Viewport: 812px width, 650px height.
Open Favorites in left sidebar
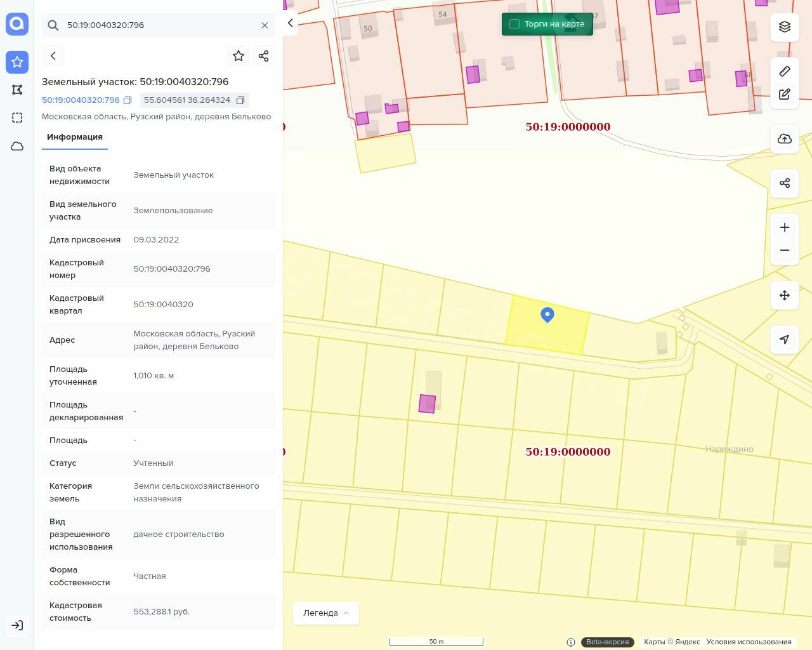(17, 62)
